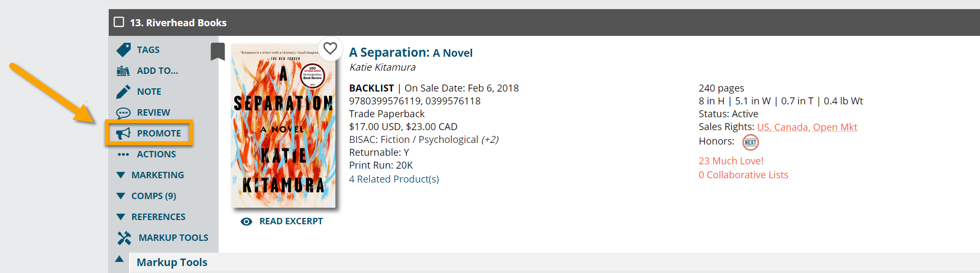Click the Read Excerpt eye icon

246,222
